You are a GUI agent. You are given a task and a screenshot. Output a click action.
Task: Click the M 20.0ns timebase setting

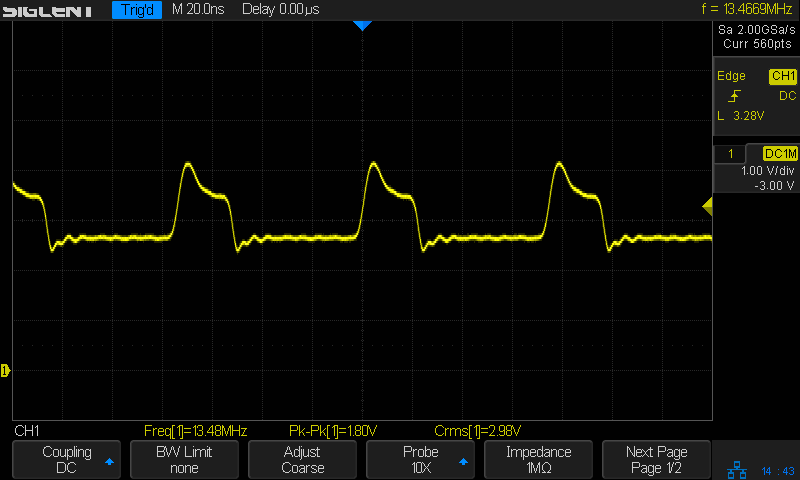[x=200, y=10]
